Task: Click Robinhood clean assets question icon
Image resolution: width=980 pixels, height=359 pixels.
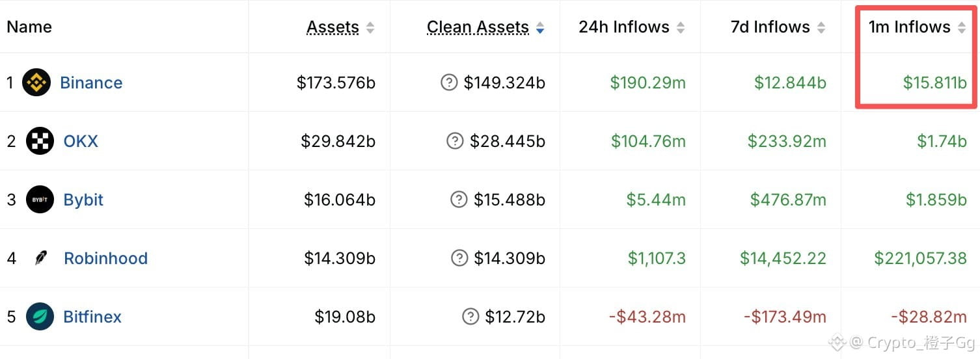Action: (x=459, y=258)
